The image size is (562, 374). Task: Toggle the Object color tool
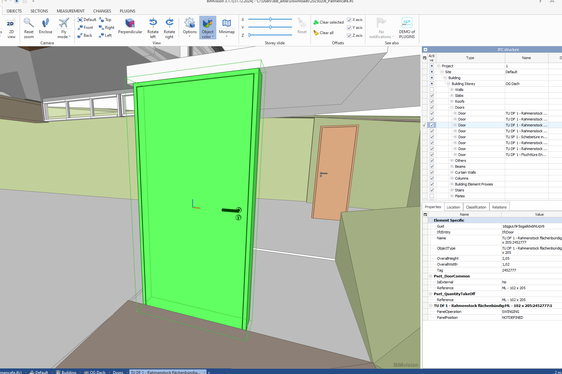208,28
